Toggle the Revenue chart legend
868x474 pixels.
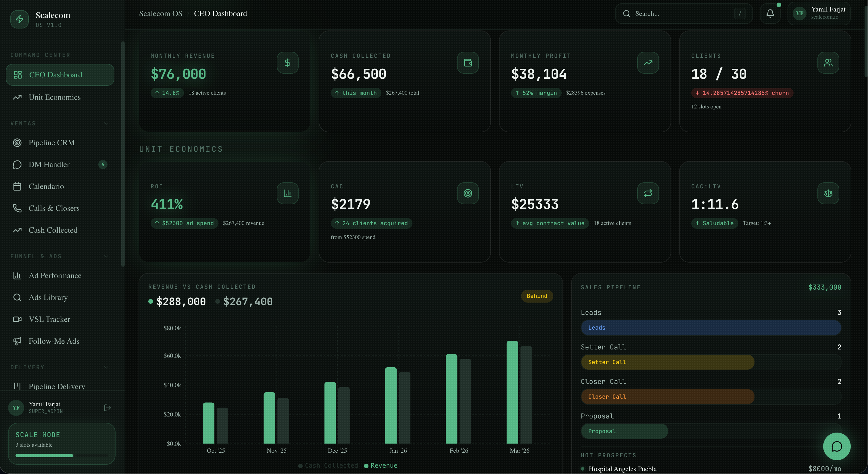click(381, 466)
